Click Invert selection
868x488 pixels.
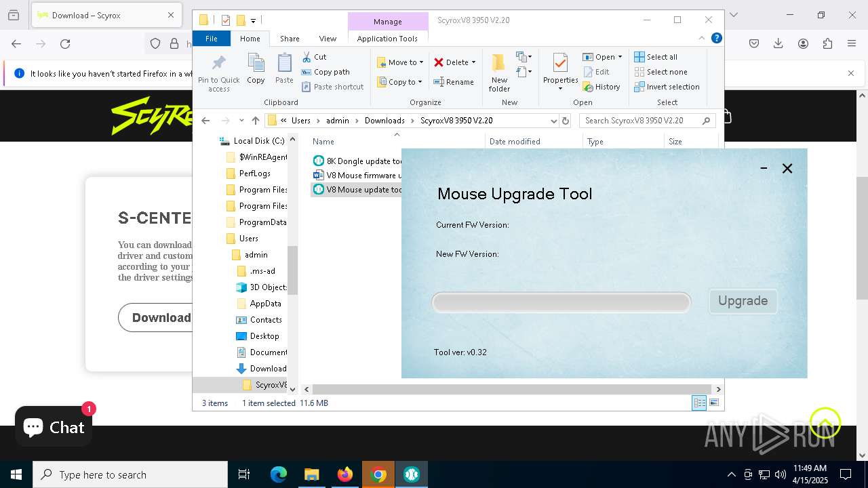point(667,87)
